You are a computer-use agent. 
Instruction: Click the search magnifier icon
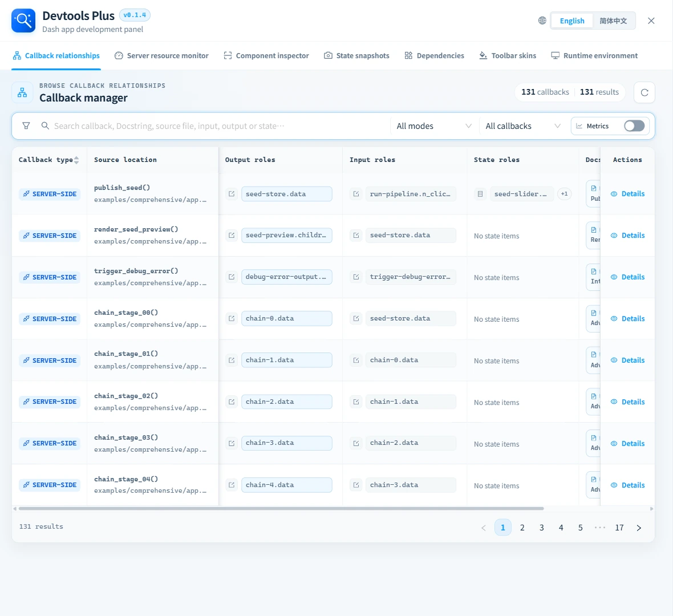pyautogui.click(x=45, y=126)
